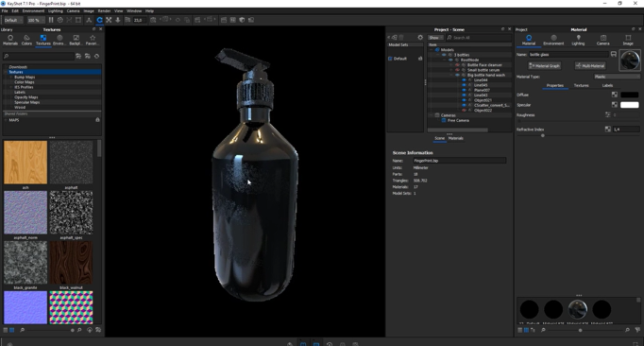The width and height of the screenshot is (644, 346).
Task: Open the Favorites library star icon
Action: (x=93, y=38)
